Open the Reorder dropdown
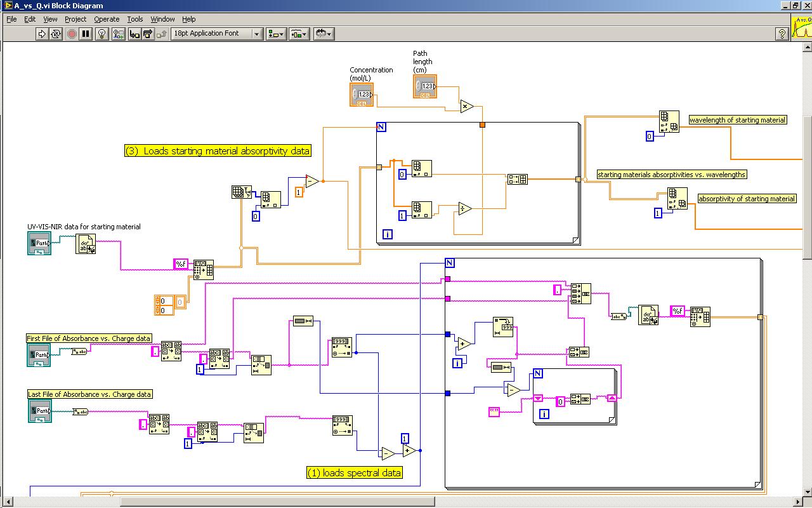Viewport: 812px width, 508px height. [x=324, y=34]
